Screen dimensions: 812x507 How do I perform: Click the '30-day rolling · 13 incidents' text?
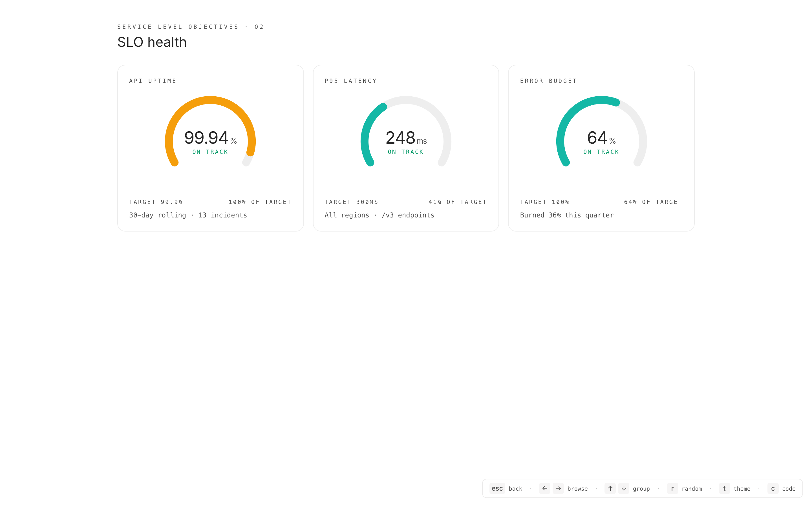[188, 215]
